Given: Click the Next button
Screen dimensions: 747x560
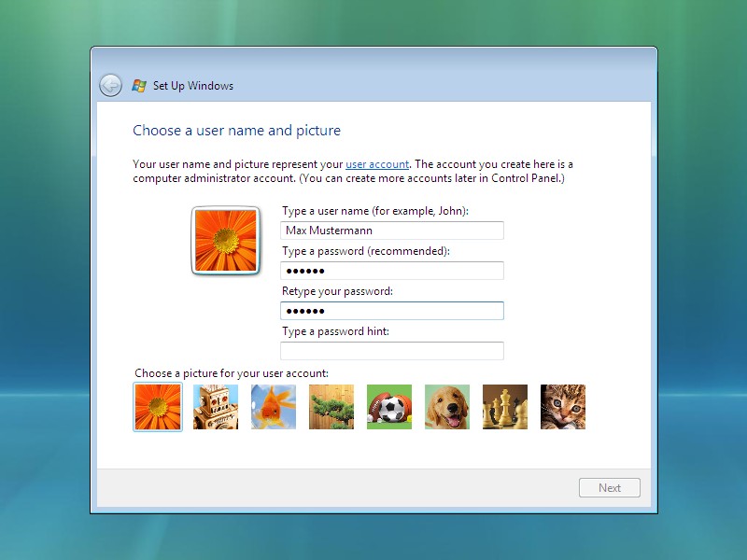Looking at the screenshot, I should [610, 488].
